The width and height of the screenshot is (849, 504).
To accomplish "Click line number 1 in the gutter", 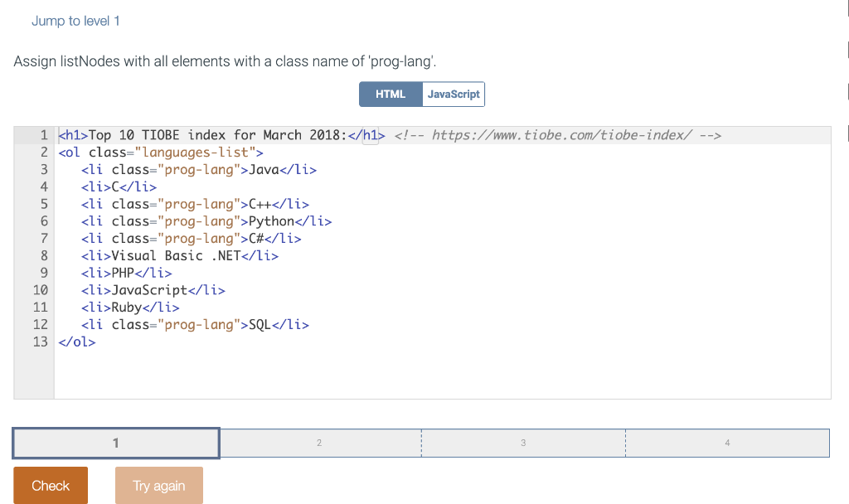I will (x=44, y=134).
